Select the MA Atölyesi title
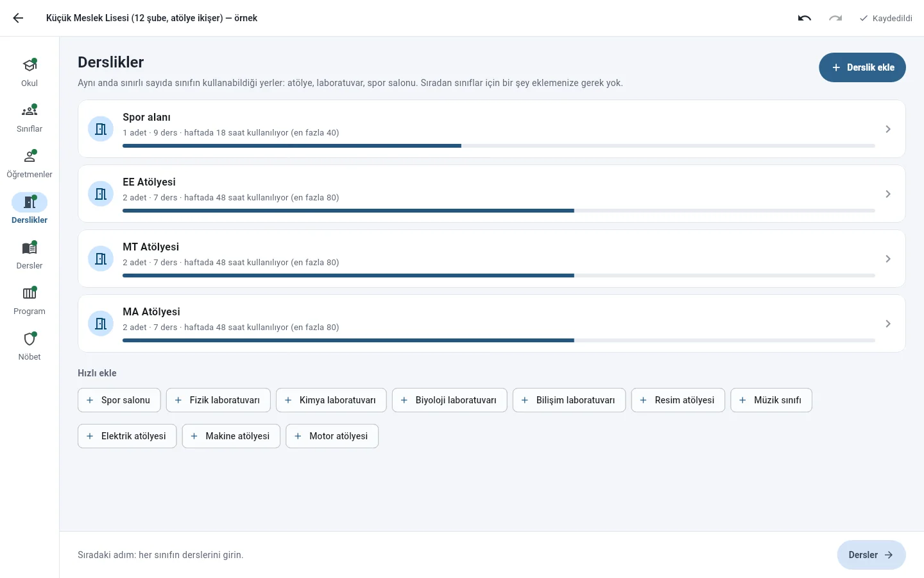Screen dimensions: 924x578 click(x=151, y=311)
